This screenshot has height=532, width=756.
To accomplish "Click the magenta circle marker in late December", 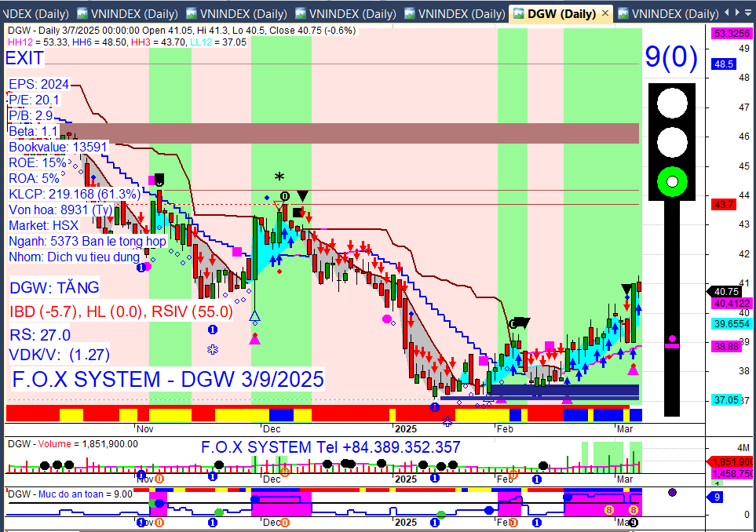I will [x=387, y=319].
